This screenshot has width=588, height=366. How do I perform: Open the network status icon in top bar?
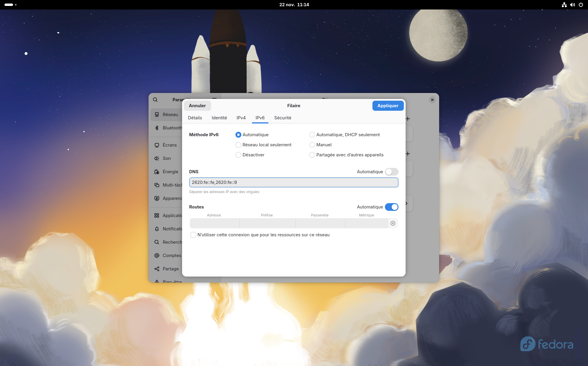coord(564,5)
